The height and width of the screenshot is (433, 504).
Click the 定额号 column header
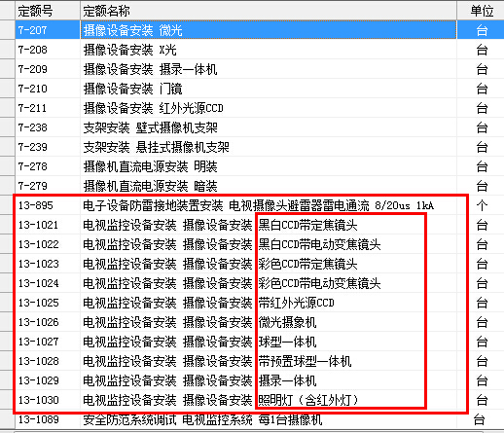48,11
